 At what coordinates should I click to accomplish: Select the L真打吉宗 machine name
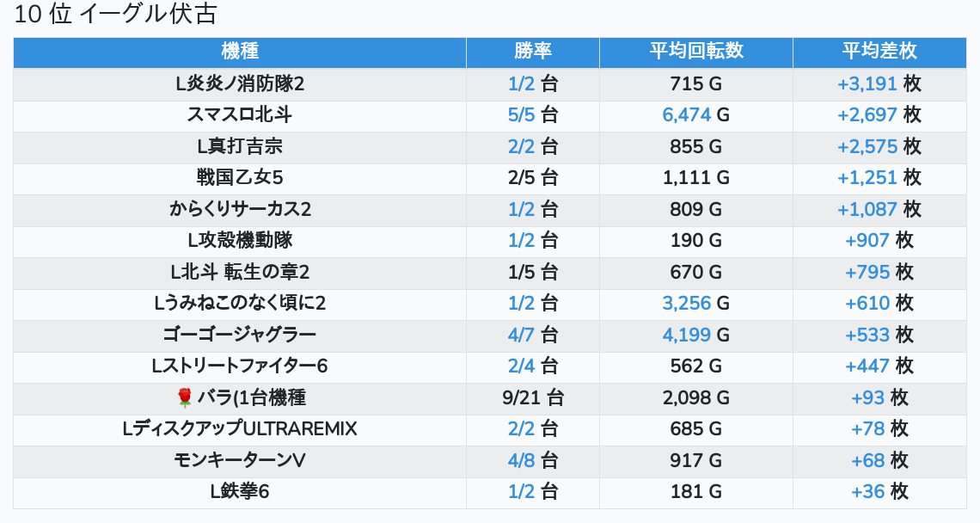tap(239, 146)
